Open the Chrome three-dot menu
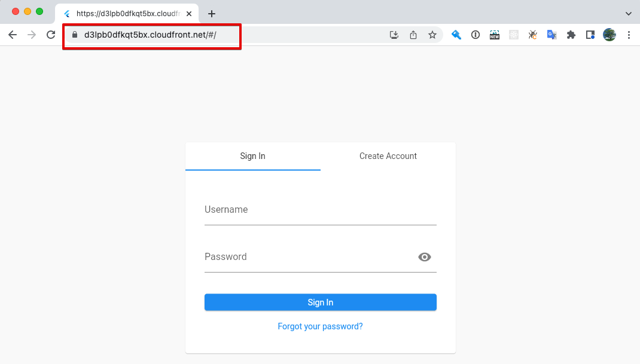640x364 pixels. point(629,35)
